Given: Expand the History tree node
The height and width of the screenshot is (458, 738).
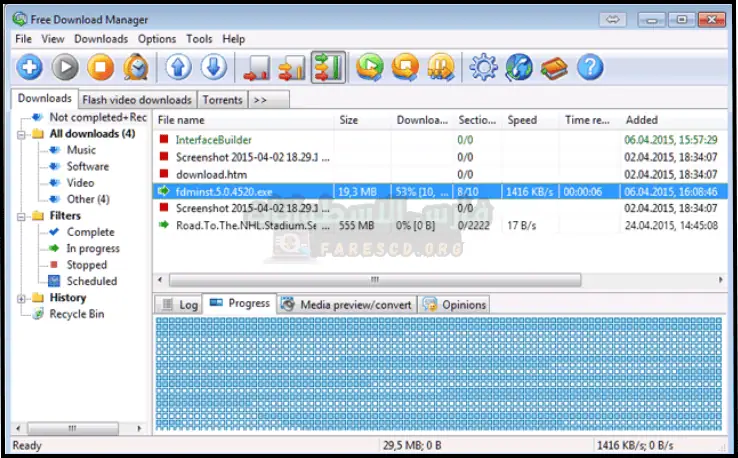Looking at the screenshot, I should click(23, 298).
